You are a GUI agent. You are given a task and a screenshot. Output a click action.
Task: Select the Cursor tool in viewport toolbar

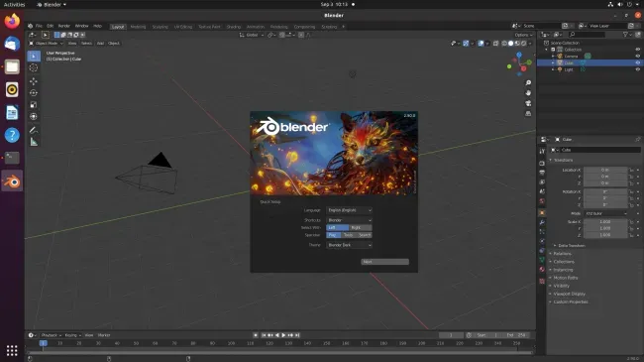click(x=34, y=67)
